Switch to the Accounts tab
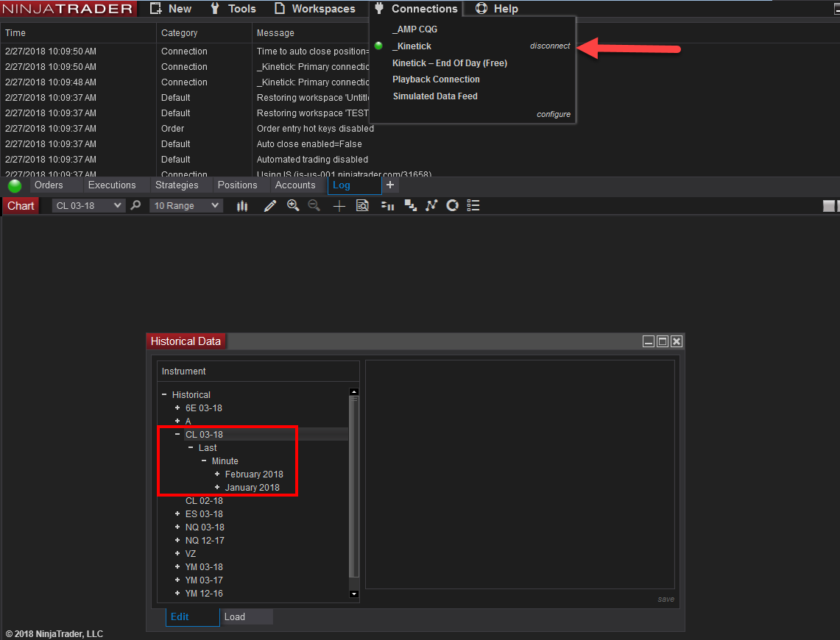The height and width of the screenshot is (640, 840). [295, 185]
